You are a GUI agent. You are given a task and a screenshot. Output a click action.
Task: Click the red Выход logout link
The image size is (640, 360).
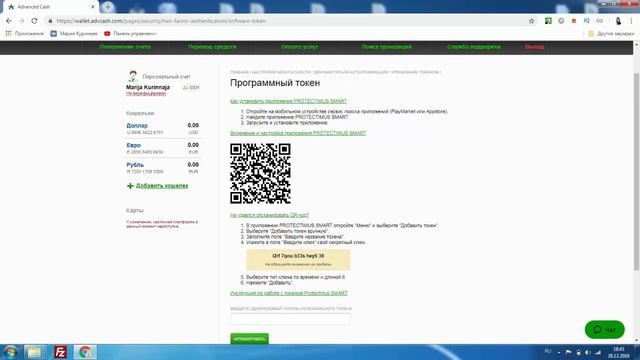coord(534,47)
